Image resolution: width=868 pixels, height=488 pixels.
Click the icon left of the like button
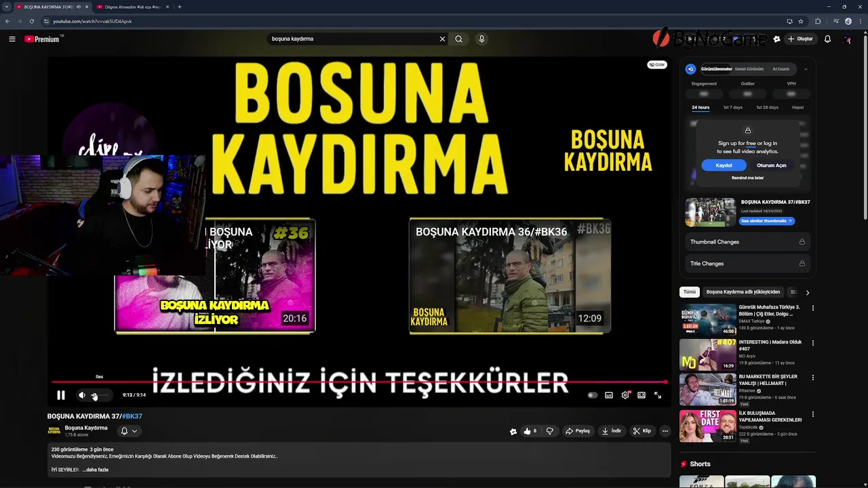click(513, 431)
